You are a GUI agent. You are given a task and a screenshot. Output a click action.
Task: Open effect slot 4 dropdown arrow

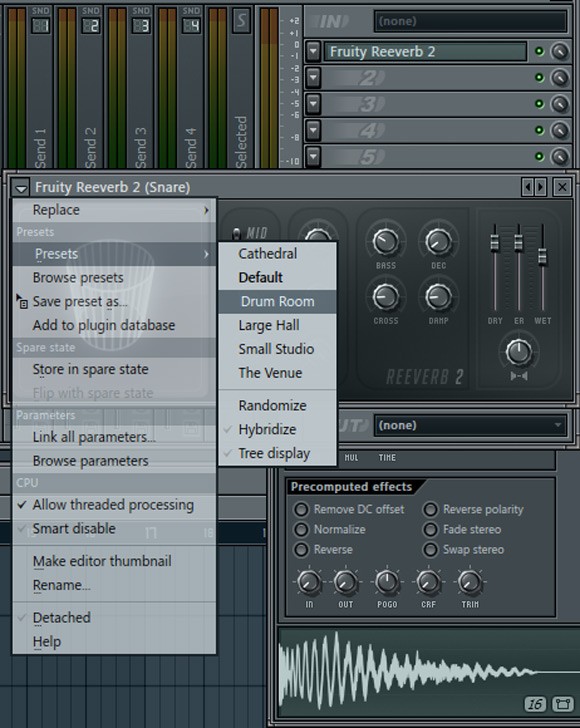[x=313, y=130]
